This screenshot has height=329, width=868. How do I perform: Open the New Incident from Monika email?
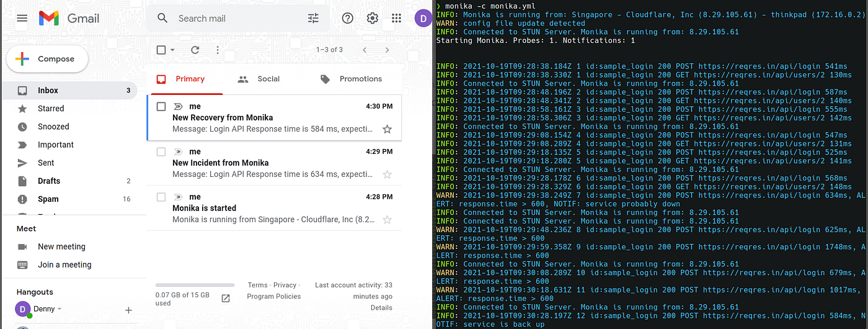click(274, 163)
